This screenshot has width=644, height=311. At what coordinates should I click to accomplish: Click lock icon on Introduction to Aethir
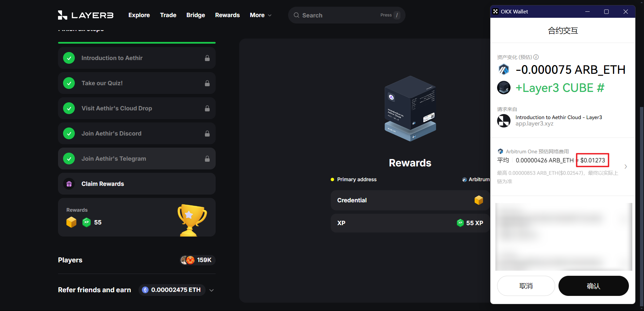point(207,58)
